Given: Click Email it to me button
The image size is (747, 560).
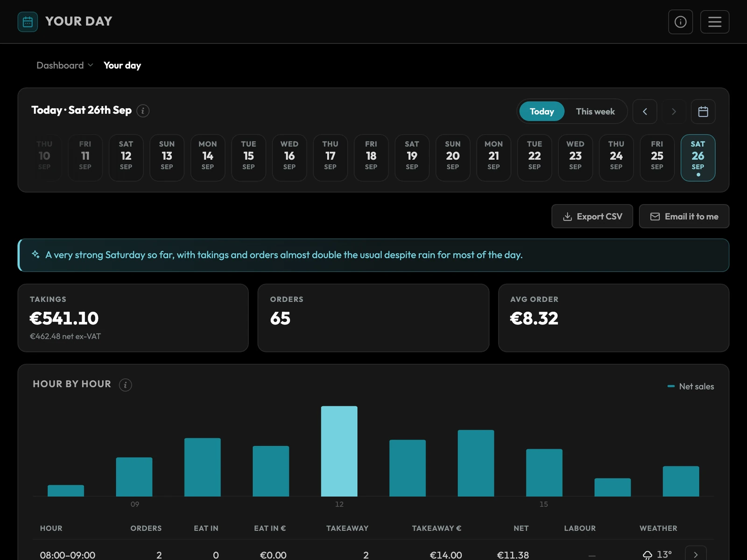Looking at the screenshot, I should pyautogui.click(x=684, y=216).
